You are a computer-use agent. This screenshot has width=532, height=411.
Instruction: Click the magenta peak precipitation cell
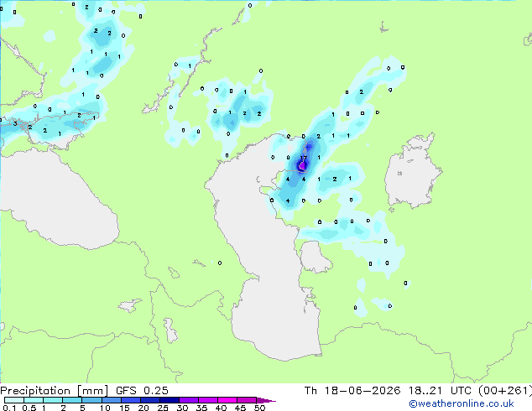(x=301, y=166)
